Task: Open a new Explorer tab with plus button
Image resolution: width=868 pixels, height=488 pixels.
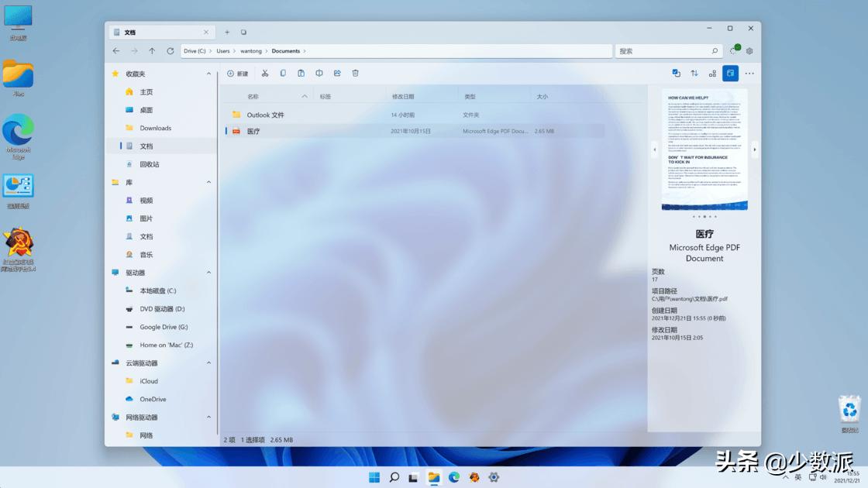Action: tap(226, 32)
